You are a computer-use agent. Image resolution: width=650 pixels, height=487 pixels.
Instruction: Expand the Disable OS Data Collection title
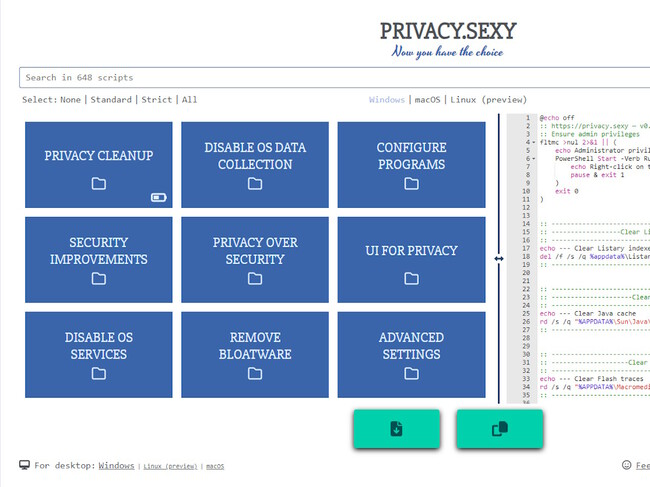[255, 156]
